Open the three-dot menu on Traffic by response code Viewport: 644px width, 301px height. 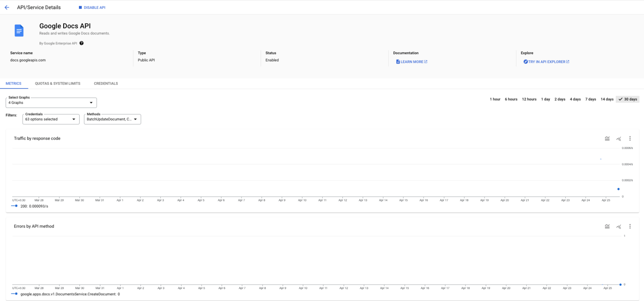(x=630, y=138)
